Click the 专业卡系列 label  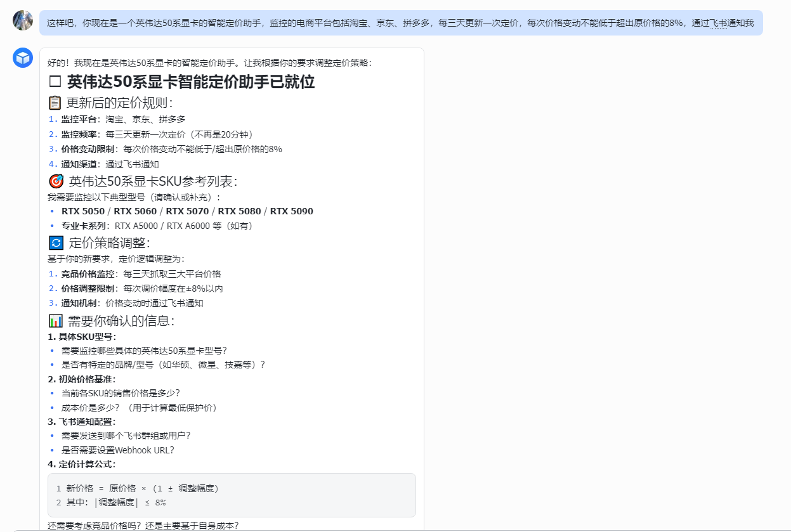(85, 226)
